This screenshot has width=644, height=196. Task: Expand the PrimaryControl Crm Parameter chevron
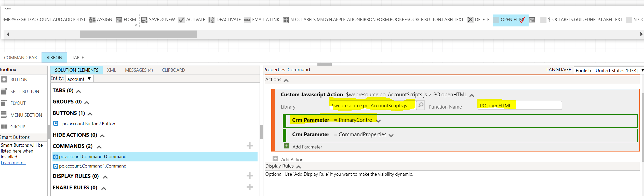point(379,121)
